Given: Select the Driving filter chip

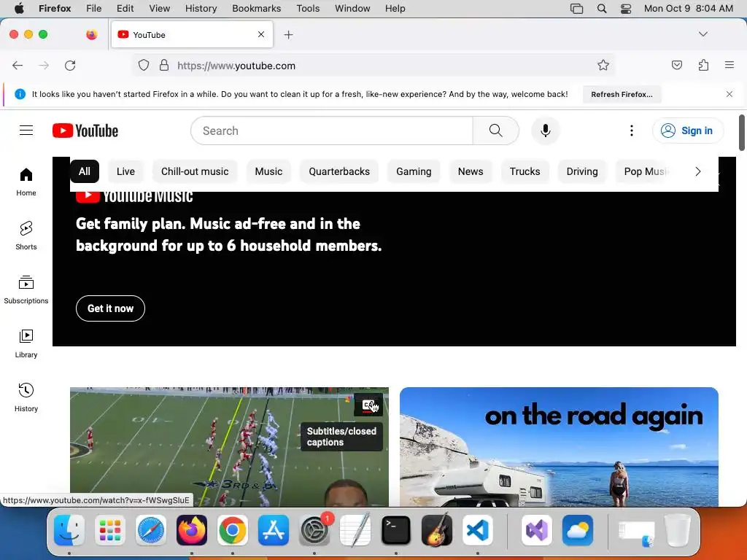Looking at the screenshot, I should [582, 171].
